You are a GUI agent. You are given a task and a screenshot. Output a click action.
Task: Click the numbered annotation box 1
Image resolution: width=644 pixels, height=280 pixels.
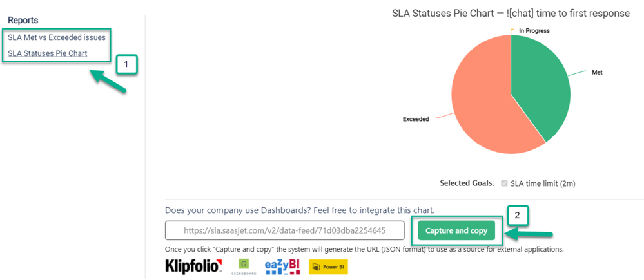[126, 64]
